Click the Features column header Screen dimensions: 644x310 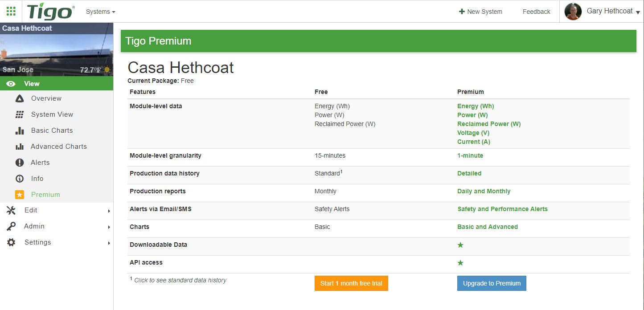coord(143,92)
